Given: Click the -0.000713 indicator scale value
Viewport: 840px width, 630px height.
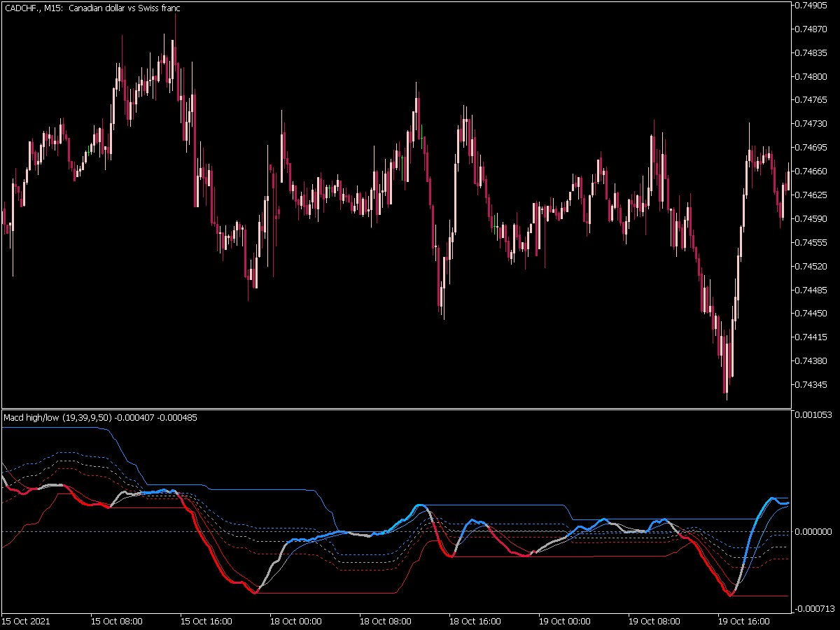Looking at the screenshot, I should (x=813, y=608).
